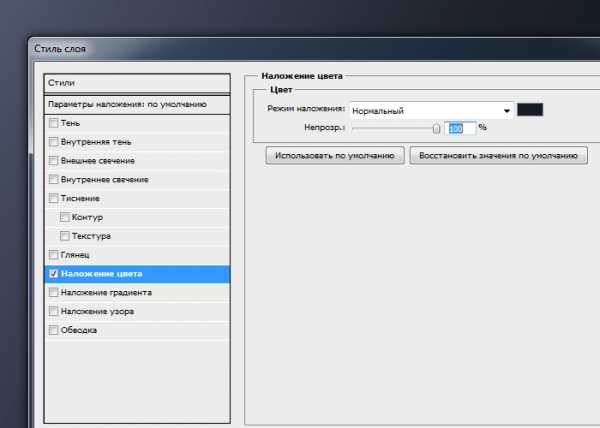This screenshot has height=428, width=600.
Task: Open the Глянец settings in list
Action: click(75, 255)
